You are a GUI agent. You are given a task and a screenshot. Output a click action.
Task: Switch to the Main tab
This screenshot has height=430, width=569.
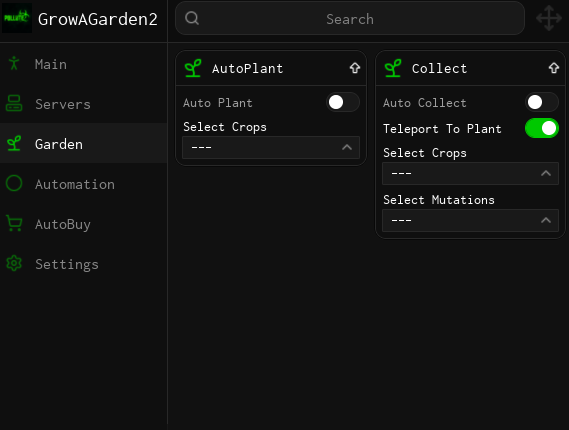coord(83,64)
